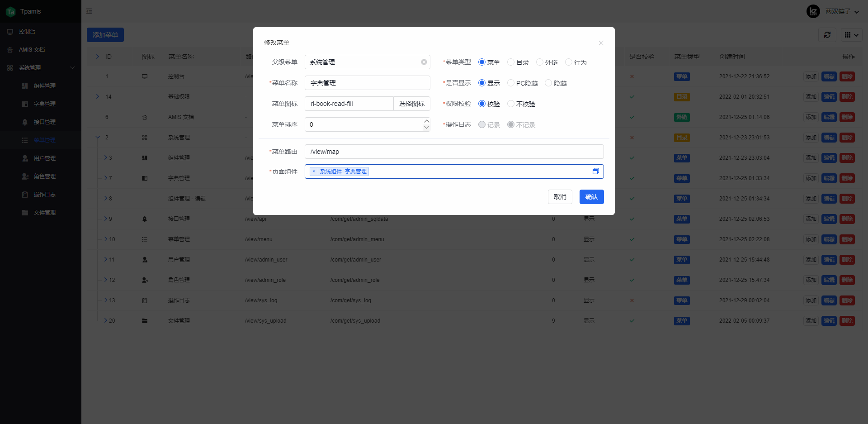Screen dimensions: 868x424
Task: Click 取消 to cancel the dialog
Action: [x=560, y=197]
